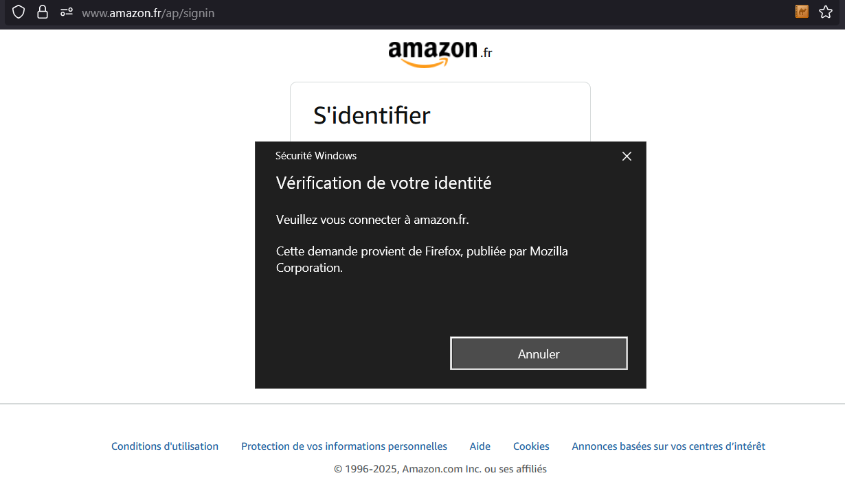The width and height of the screenshot is (845, 504).
Task: Click the Amazon.com Inc. copyright notice
Action: click(440, 469)
